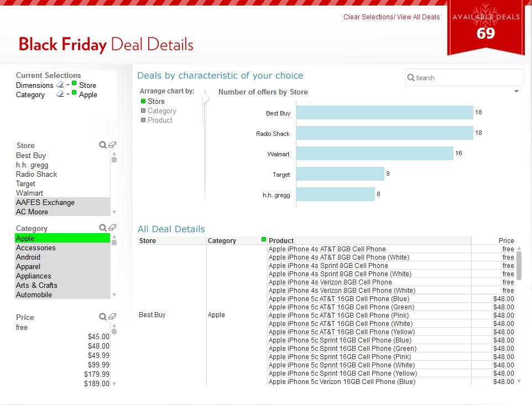Select $99.99 in the Price list
532x405 pixels.
click(x=63, y=365)
